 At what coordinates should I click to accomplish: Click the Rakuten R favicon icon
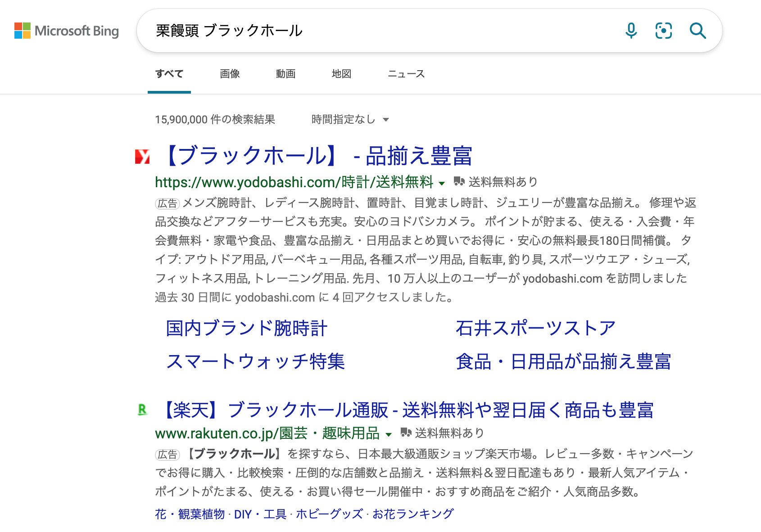click(142, 410)
